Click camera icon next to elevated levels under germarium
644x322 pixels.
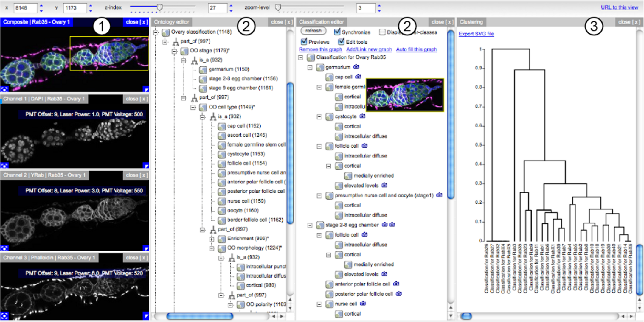tap(384, 185)
